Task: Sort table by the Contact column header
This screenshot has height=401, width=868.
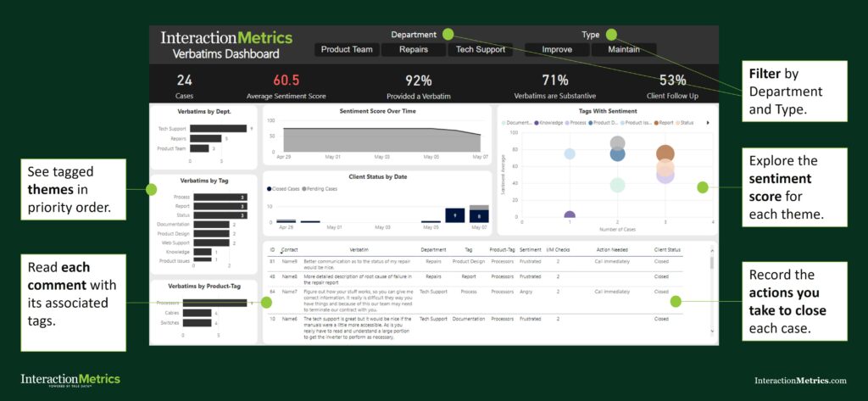Action: click(290, 250)
